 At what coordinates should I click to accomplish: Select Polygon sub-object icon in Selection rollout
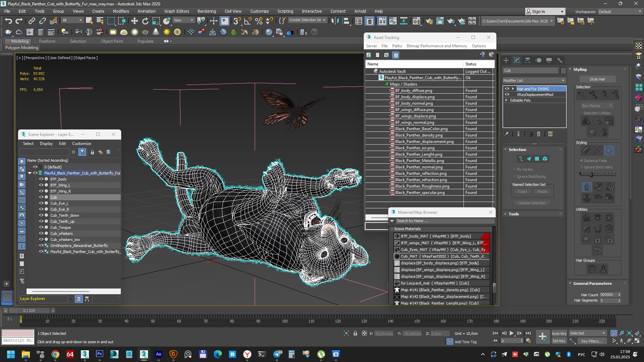coord(537,159)
